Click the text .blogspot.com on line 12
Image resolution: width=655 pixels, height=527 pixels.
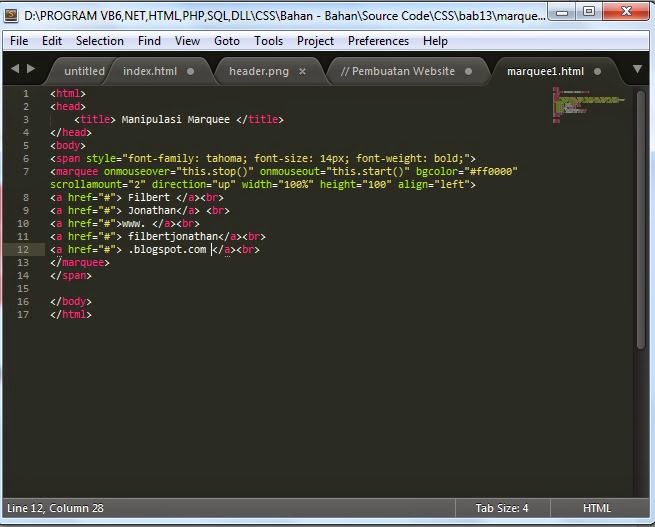(167, 250)
